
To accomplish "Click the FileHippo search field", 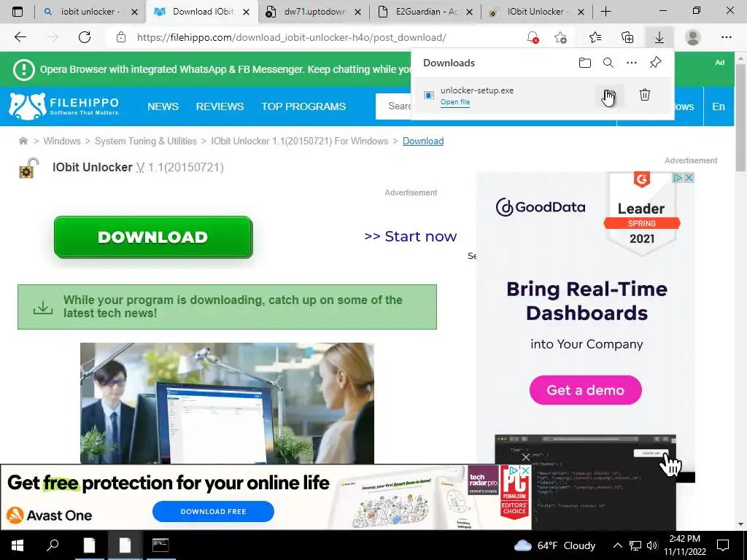I will tap(393, 106).
